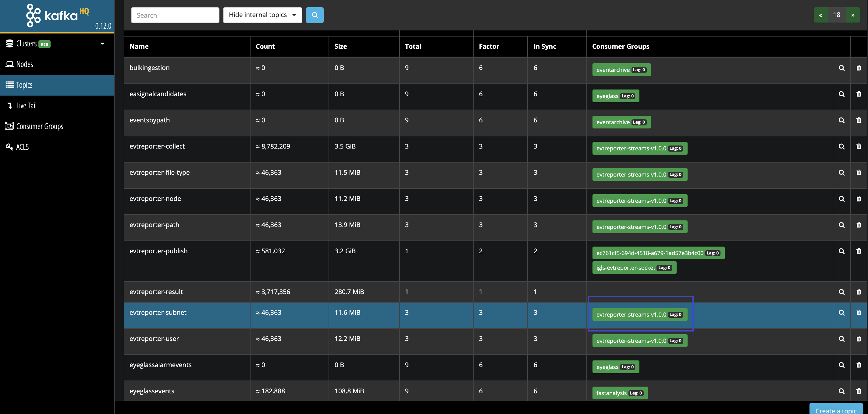The width and height of the screenshot is (868, 414).
Task: Magnifier icon in evtreporter-subnet row
Action: [841, 313]
